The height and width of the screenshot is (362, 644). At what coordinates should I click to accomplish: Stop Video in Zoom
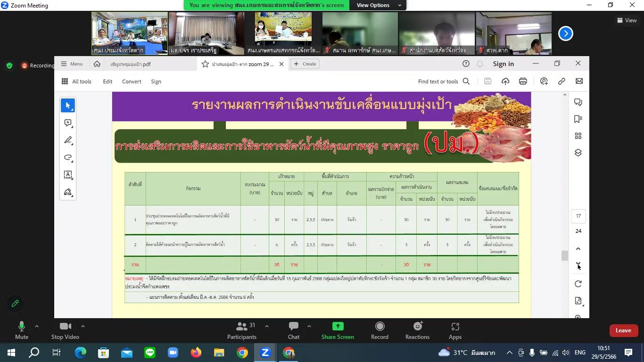click(x=65, y=330)
